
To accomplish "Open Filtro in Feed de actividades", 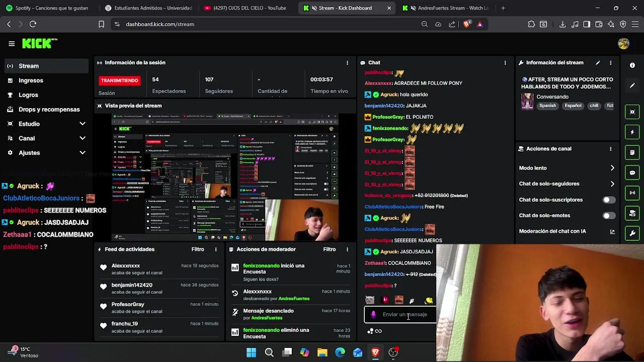I will click(x=198, y=249).
